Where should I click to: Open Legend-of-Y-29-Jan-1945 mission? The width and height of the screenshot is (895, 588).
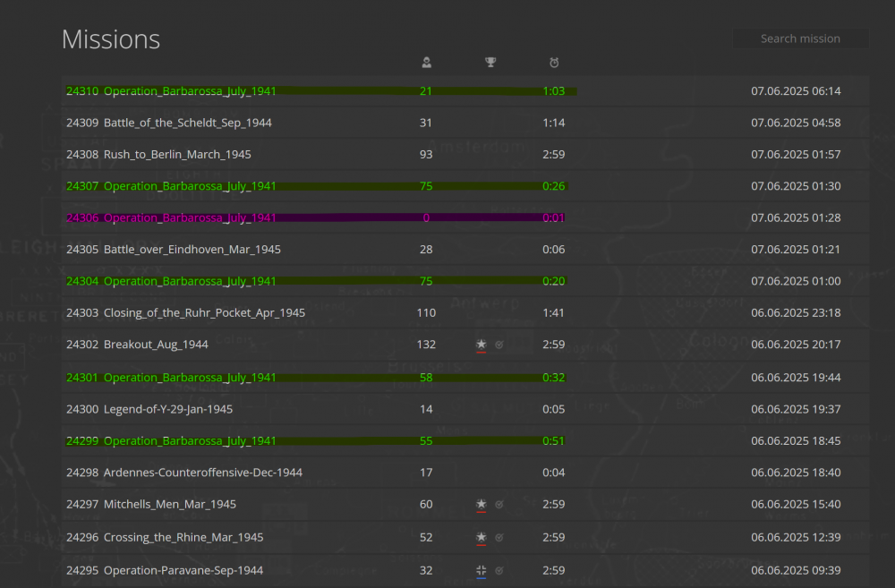tap(168, 409)
